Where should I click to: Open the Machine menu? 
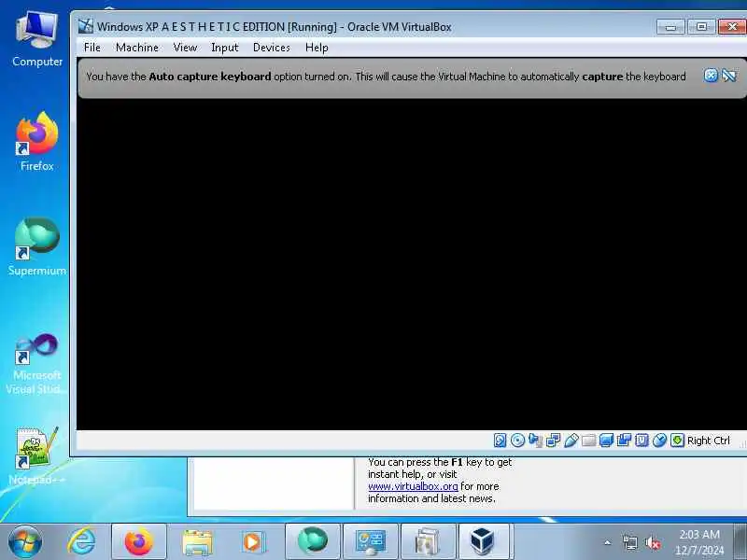click(137, 48)
